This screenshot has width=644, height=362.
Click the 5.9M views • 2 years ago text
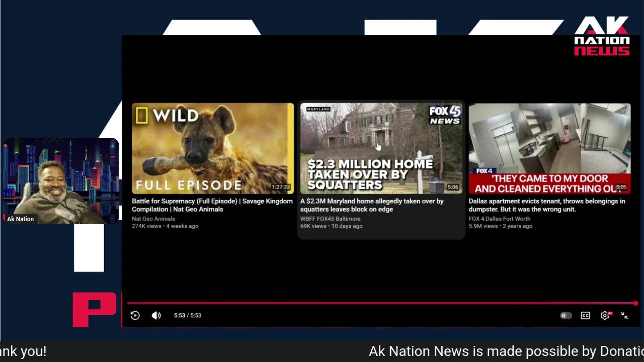[x=501, y=226]
